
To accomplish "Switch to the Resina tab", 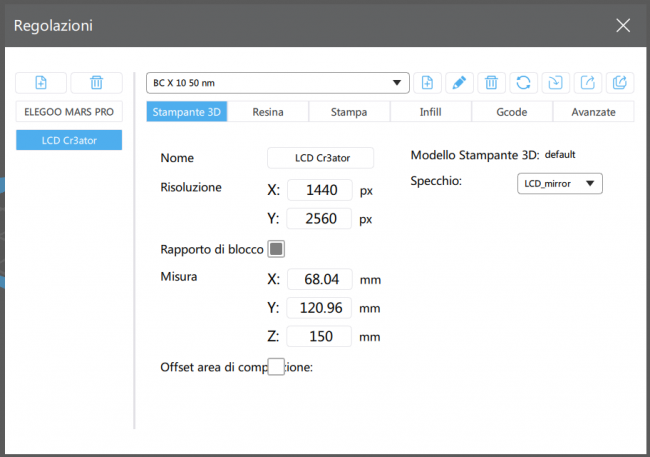I will [268, 112].
